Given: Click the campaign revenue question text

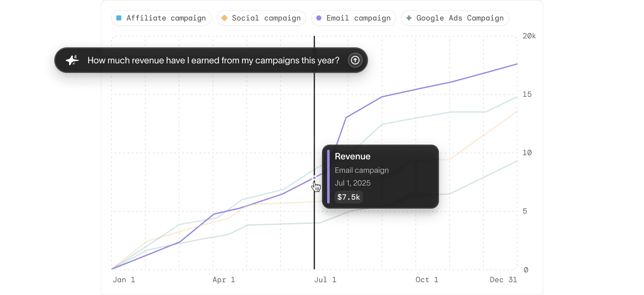Looking at the screenshot, I should (213, 60).
